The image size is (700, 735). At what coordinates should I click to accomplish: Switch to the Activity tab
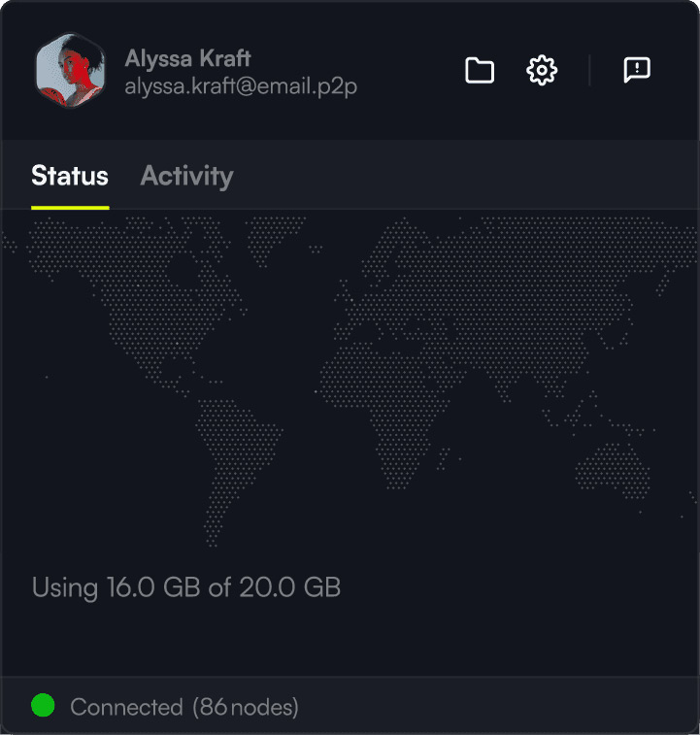186,177
